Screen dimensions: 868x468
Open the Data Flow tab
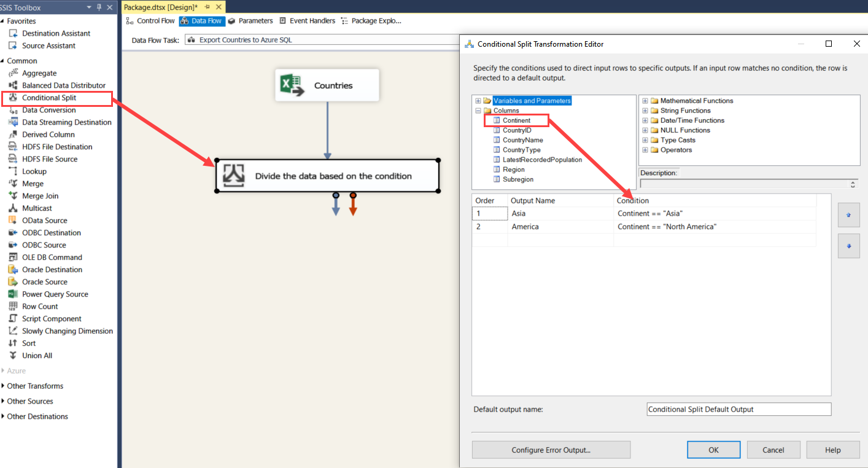202,21
